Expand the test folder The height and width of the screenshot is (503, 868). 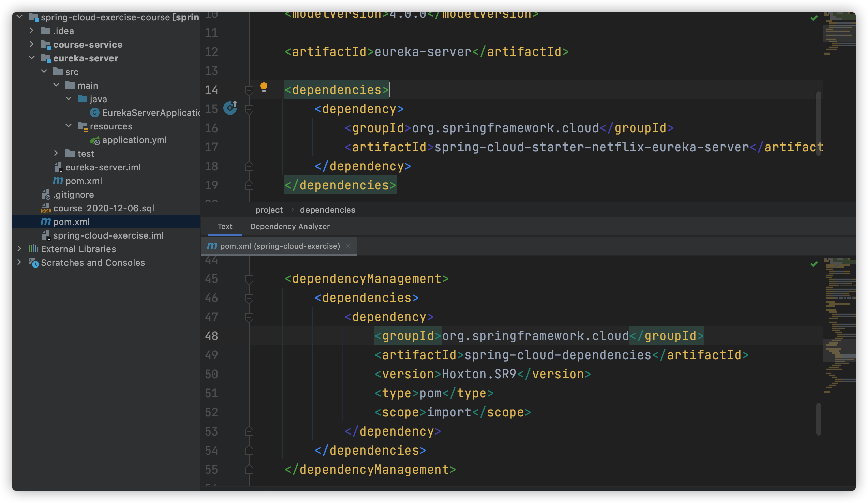[57, 153]
